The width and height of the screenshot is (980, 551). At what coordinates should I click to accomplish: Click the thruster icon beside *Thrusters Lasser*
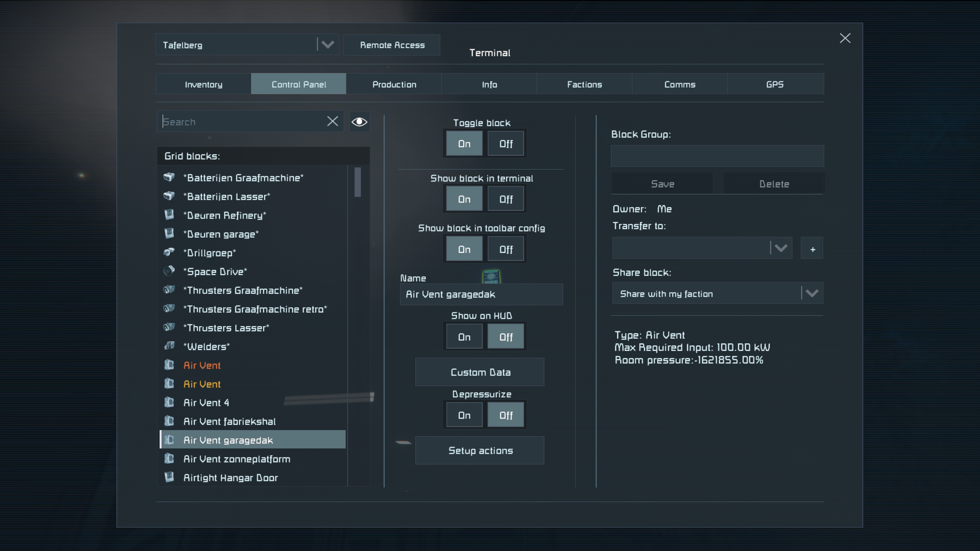click(x=169, y=327)
